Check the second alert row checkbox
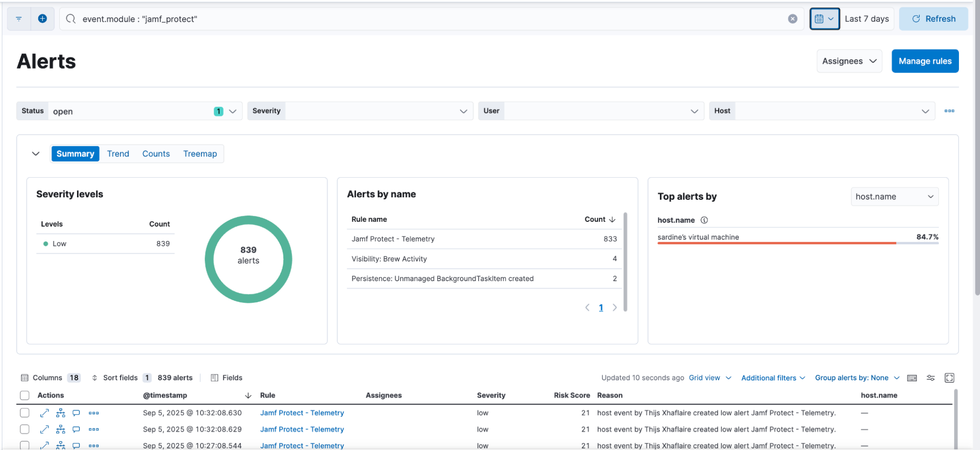 [25, 429]
